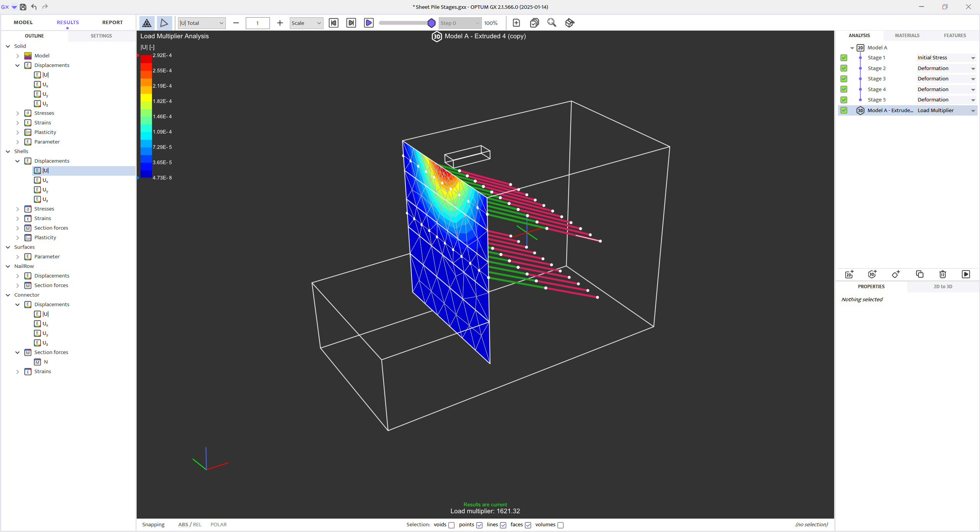The image size is (980, 532).
Task: Duplicate the selected stage
Action: pyautogui.click(x=920, y=274)
